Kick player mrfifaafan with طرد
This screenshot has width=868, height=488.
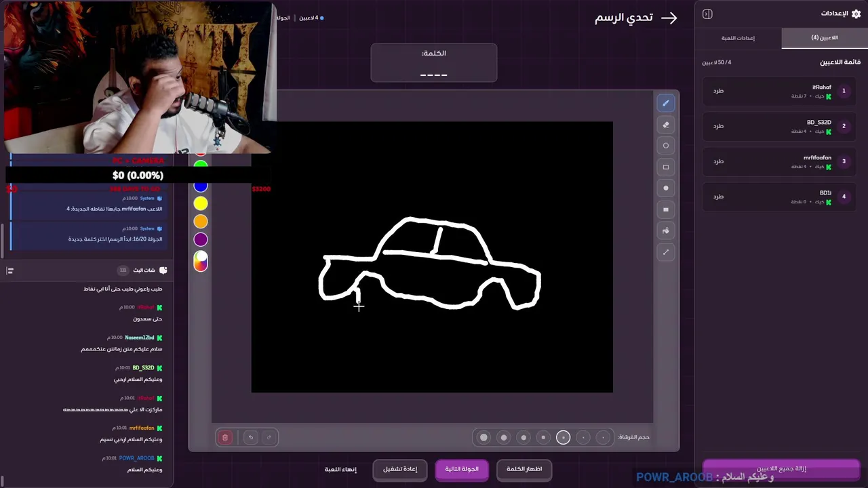point(718,161)
